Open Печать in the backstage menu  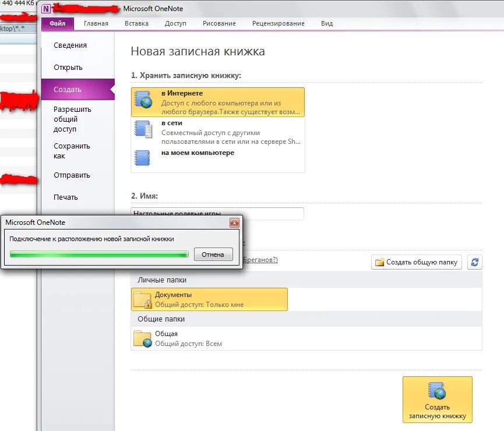(78, 197)
